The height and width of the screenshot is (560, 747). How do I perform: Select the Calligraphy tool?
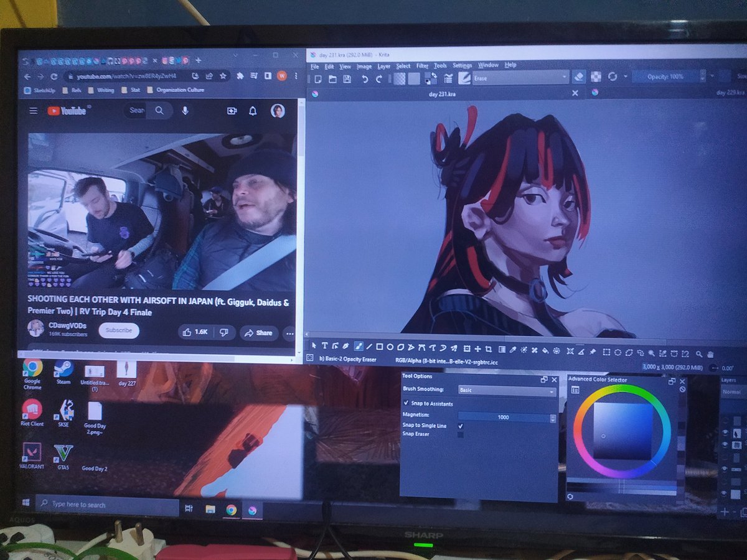click(x=345, y=347)
